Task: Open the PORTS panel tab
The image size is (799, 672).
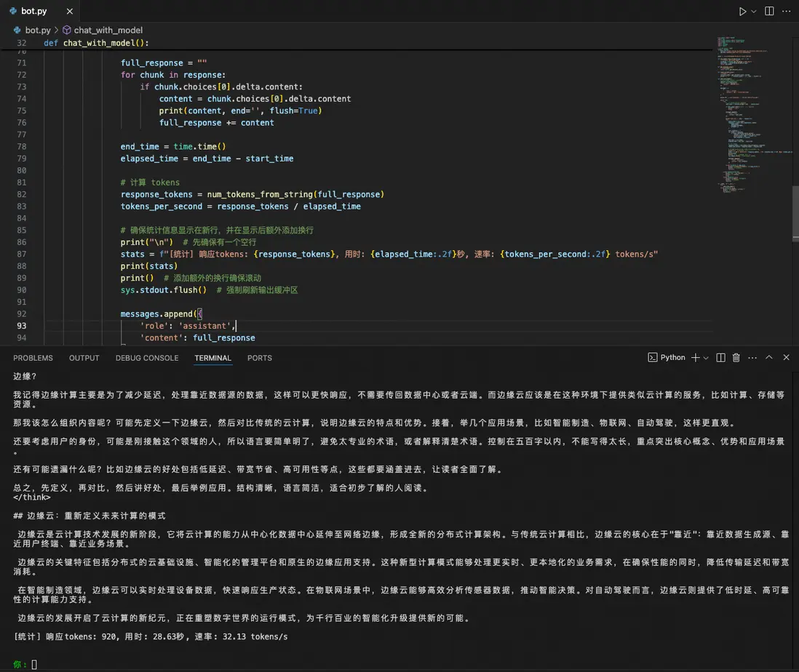Action: (x=259, y=358)
